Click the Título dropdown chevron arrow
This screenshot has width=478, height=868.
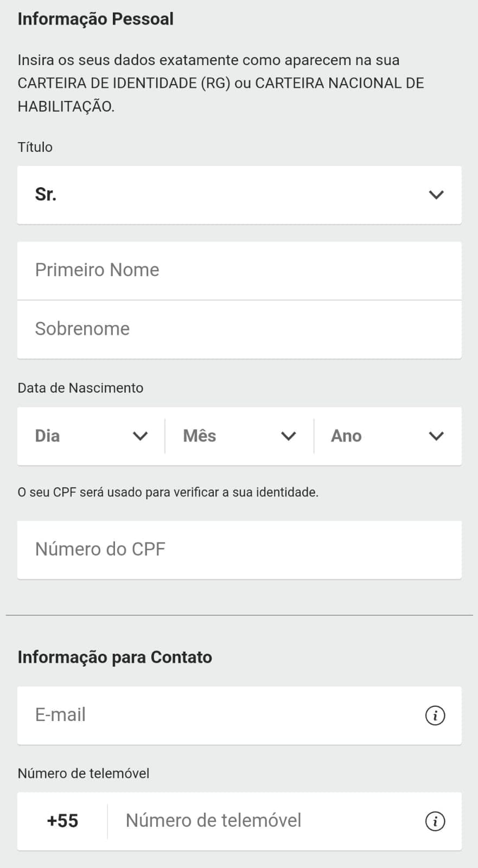pos(436,195)
